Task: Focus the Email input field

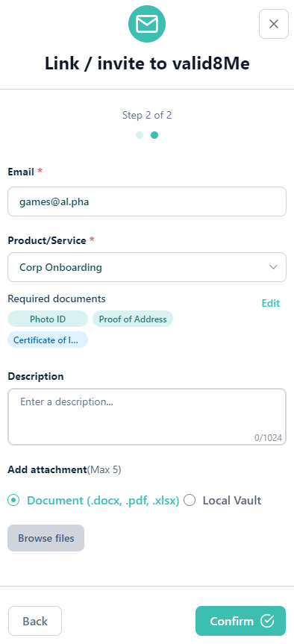Action: [x=147, y=201]
